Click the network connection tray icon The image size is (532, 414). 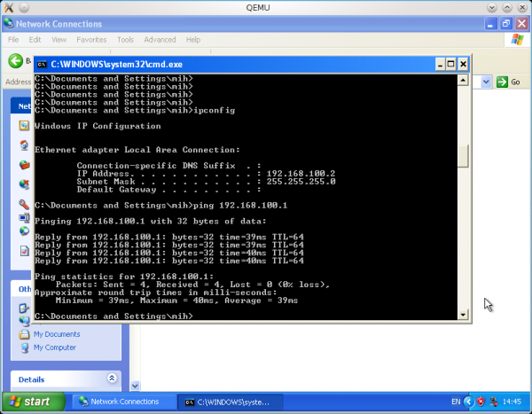pyautogui.click(x=494, y=402)
